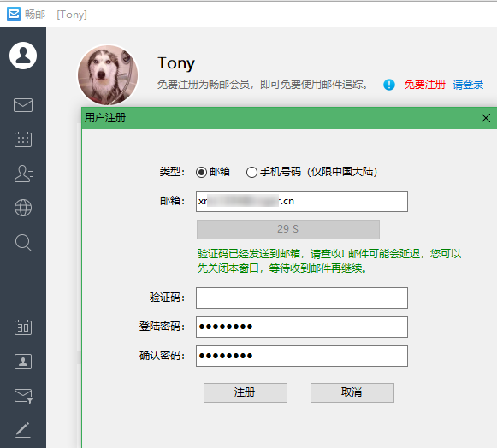Viewport: 497px width, 448px height.
Task: Open the account profile icon in sidebar
Action: pyautogui.click(x=23, y=56)
